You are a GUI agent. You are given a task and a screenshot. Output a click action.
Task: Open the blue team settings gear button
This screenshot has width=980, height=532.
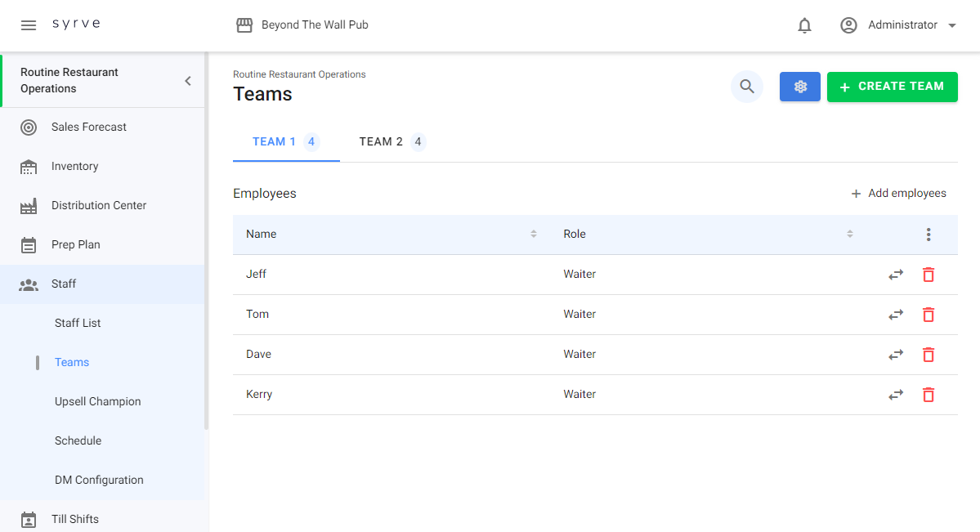click(799, 87)
